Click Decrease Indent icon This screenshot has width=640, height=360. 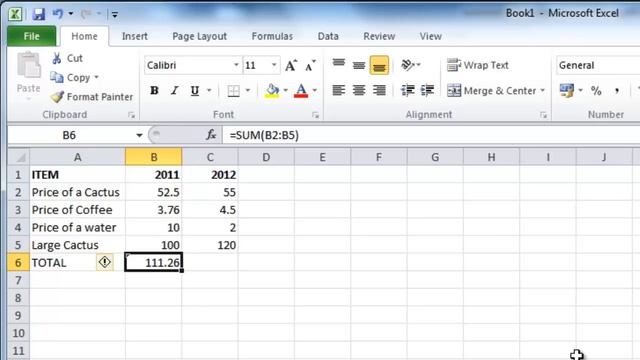(x=407, y=90)
